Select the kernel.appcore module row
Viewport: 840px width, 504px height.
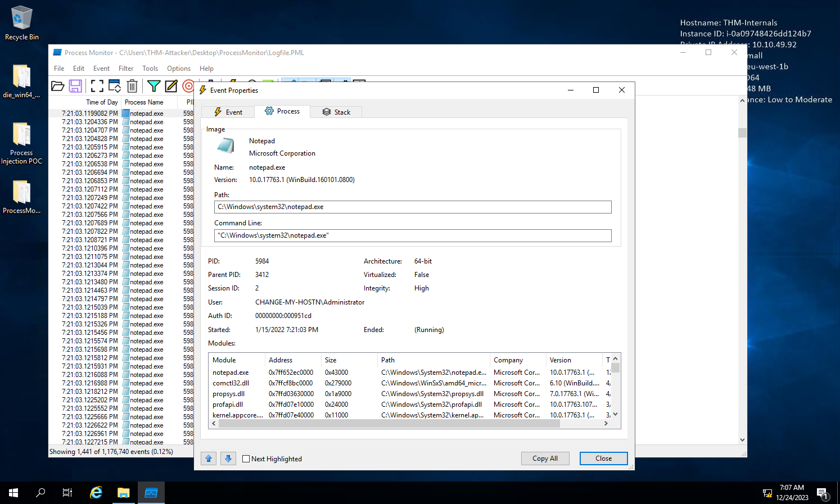point(410,415)
